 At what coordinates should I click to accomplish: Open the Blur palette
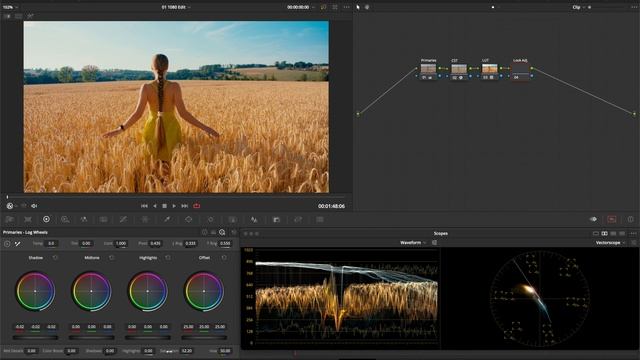click(254, 220)
